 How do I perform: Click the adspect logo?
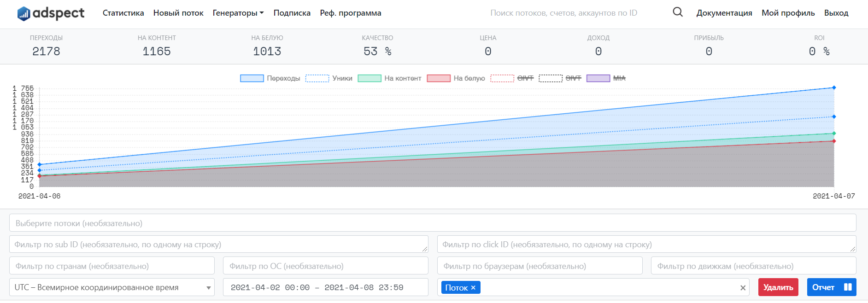click(51, 13)
